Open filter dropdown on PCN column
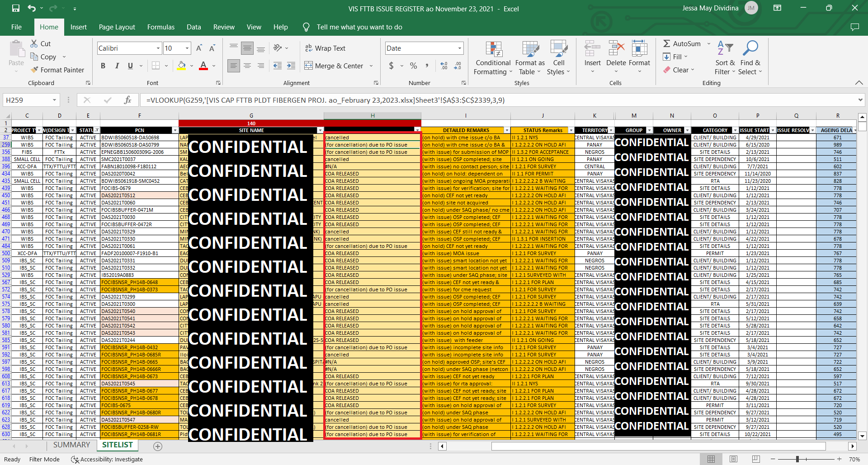 coord(175,130)
